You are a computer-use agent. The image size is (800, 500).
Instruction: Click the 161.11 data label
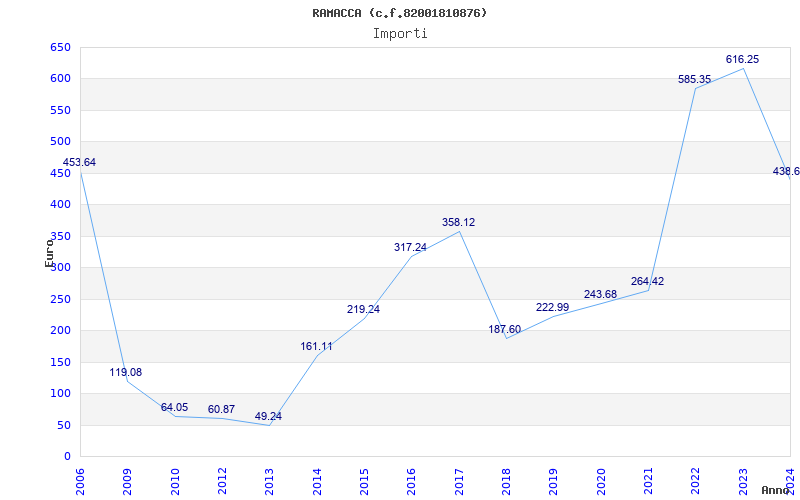tap(316, 347)
